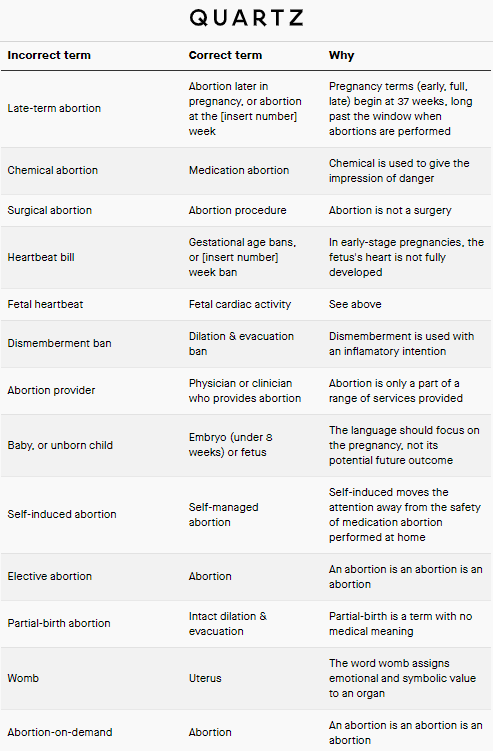Select the Uterus correct term cell
This screenshot has height=751, width=493.
pyautogui.click(x=205, y=678)
